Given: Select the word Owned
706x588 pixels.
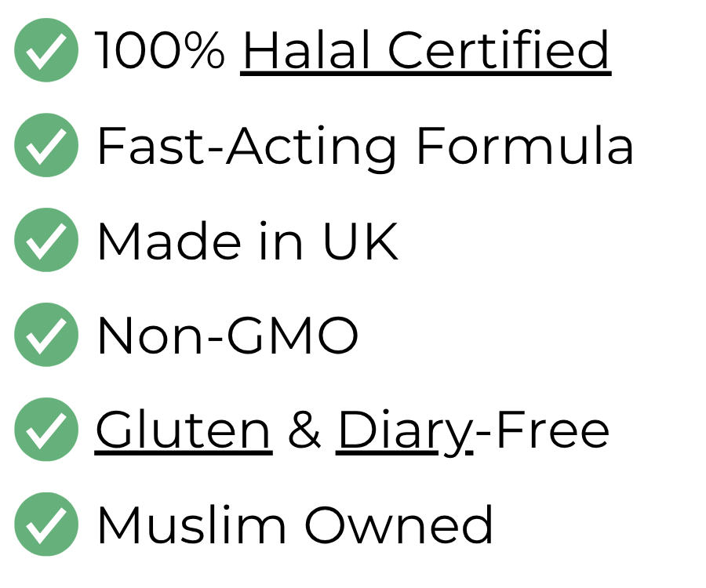Looking at the screenshot, I should pos(399,524).
